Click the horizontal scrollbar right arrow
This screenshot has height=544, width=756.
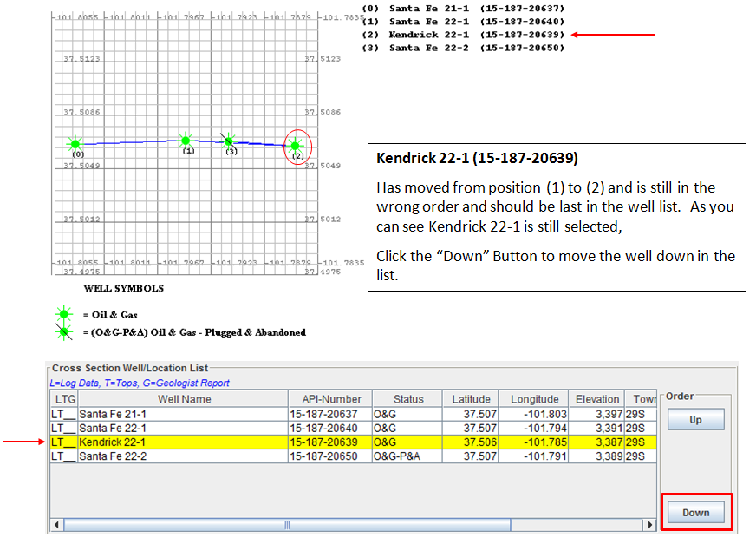tap(650, 525)
